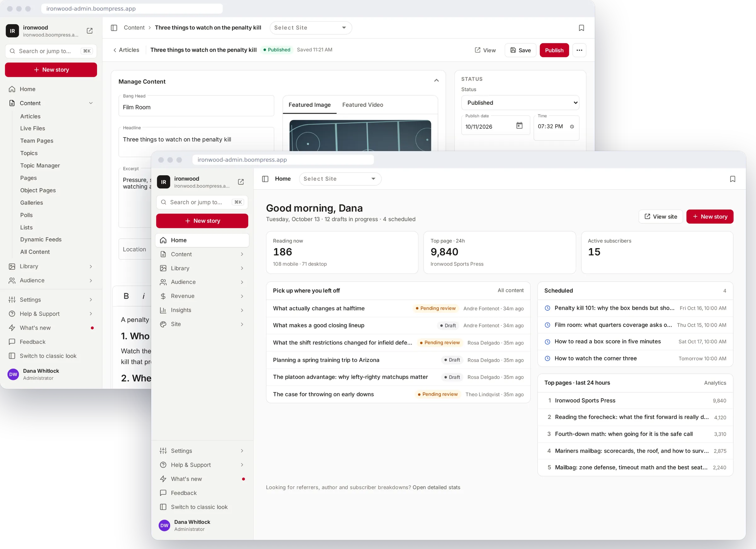Click the Site palette icon in front sidebar
The height and width of the screenshot is (549, 756).
pyautogui.click(x=163, y=324)
